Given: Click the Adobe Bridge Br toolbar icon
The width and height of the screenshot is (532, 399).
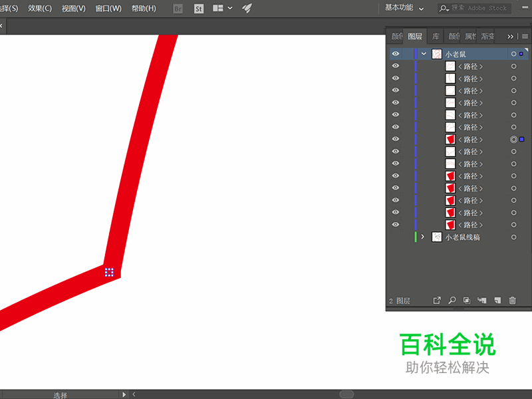Looking at the screenshot, I should (x=178, y=9).
